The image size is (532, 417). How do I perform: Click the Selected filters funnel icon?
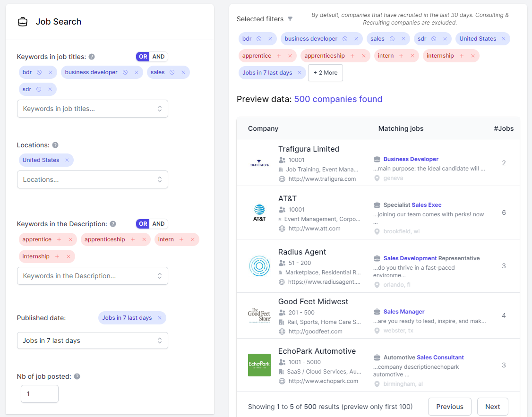(x=290, y=19)
